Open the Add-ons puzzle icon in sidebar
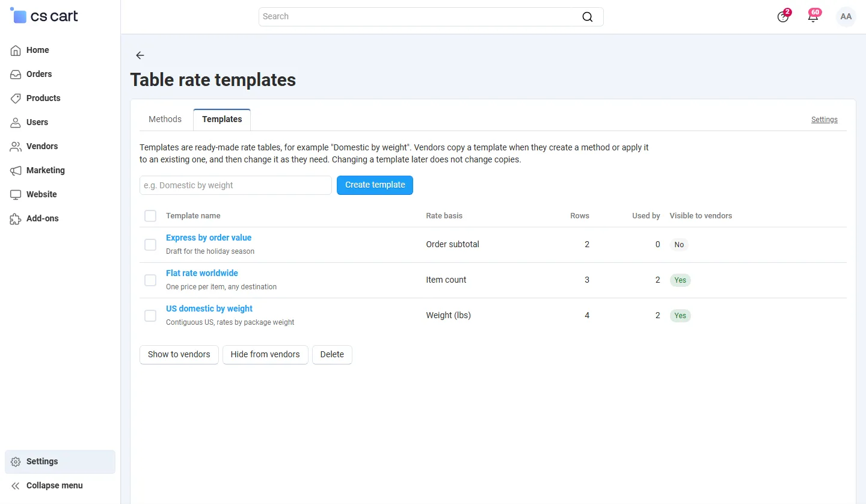Image resolution: width=866 pixels, height=504 pixels. pyautogui.click(x=16, y=219)
